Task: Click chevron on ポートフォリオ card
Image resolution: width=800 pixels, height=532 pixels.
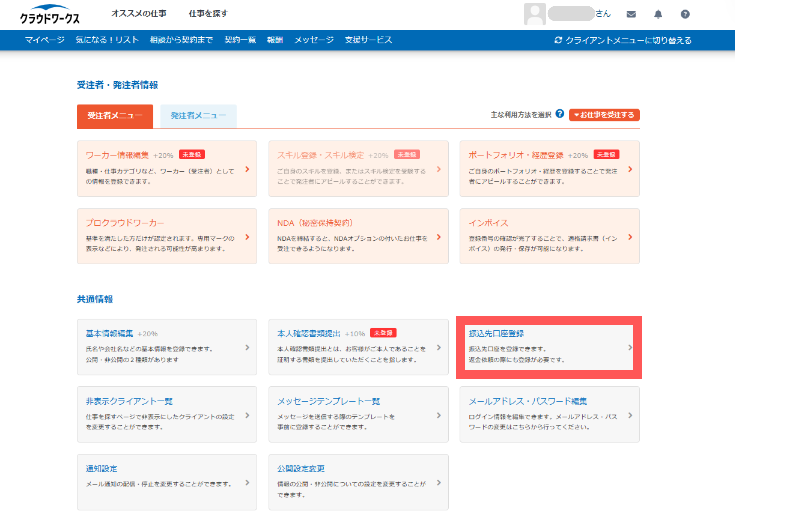Action: tap(630, 169)
